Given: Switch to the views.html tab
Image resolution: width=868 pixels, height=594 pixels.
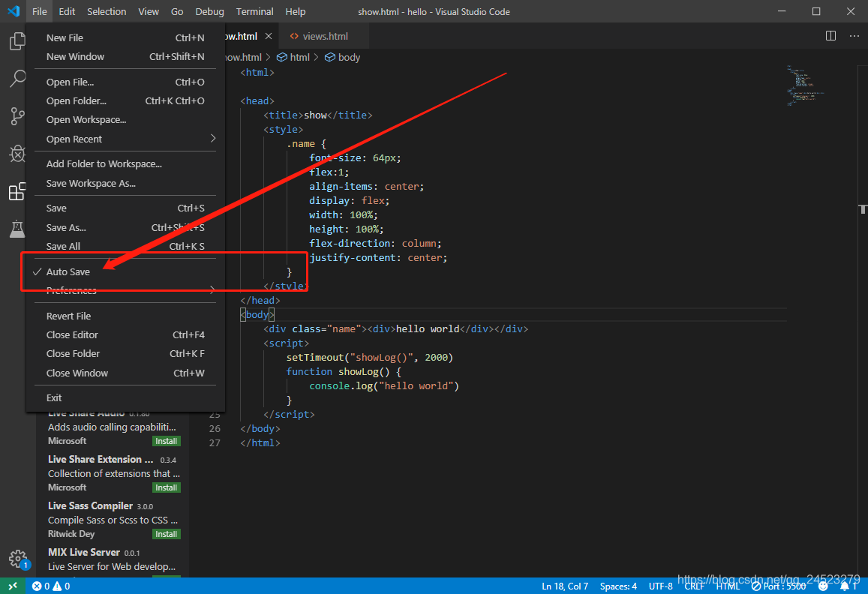Looking at the screenshot, I should point(324,35).
